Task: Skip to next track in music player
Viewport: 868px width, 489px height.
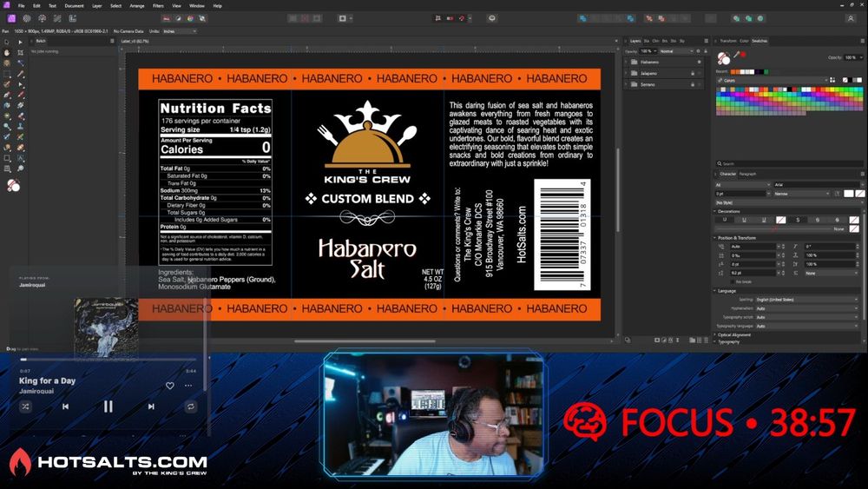Action: [151, 406]
